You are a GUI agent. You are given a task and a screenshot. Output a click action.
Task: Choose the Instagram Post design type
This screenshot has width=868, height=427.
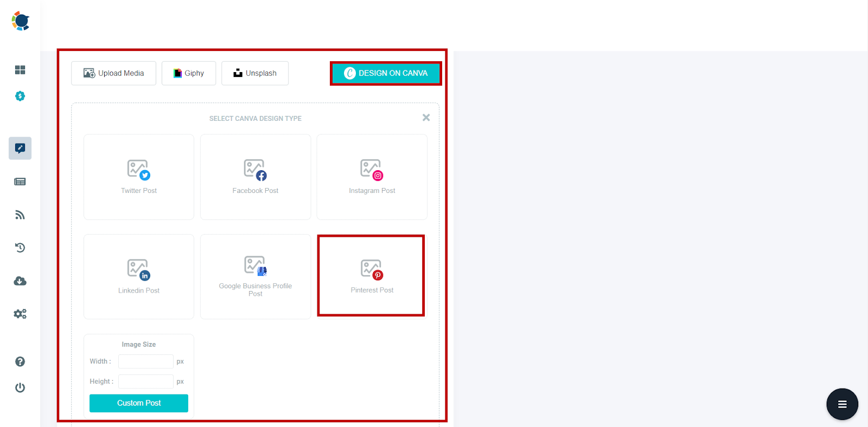tap(372, 177)
